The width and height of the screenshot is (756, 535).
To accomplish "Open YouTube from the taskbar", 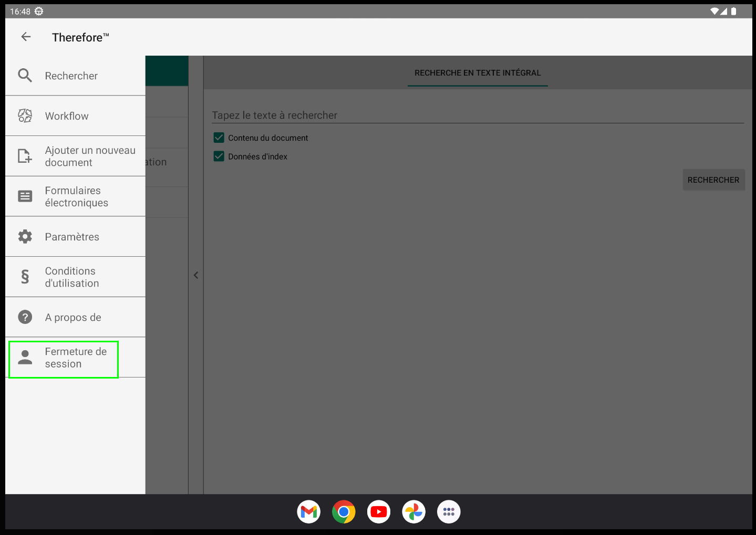I will (x=379, y=512).
